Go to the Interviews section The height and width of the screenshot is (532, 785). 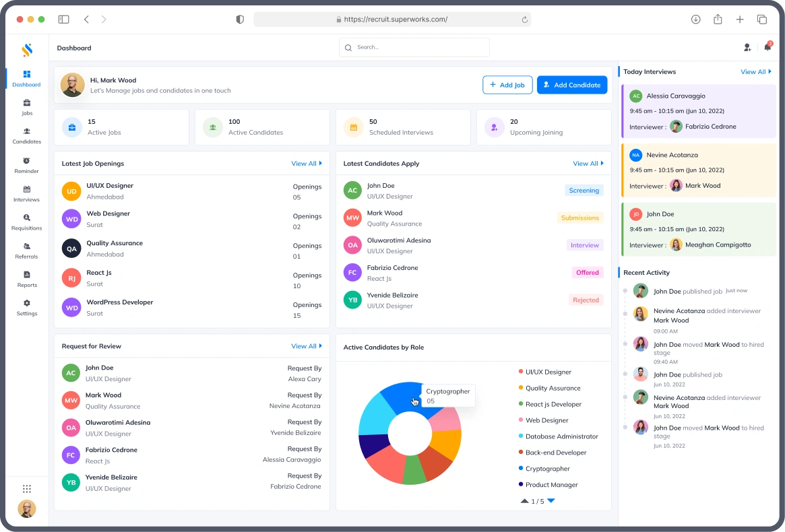(x=26, y=194)
